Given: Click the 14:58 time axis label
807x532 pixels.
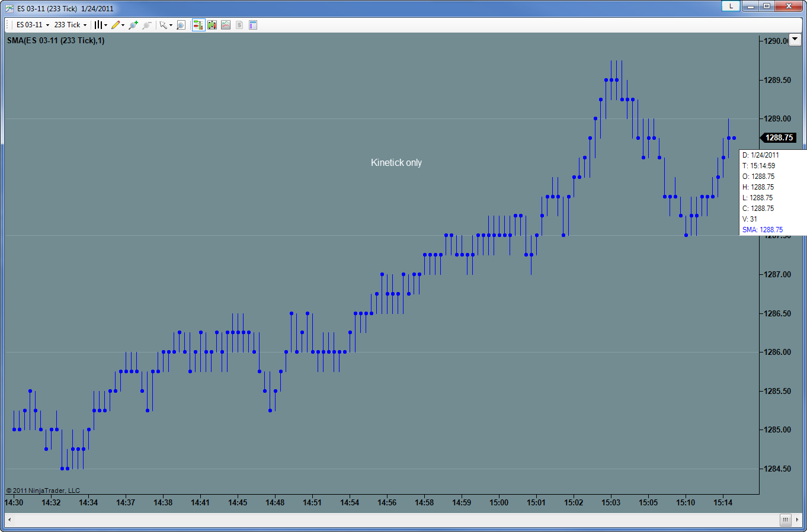Looking at the screenshot, I should (424, 502).
